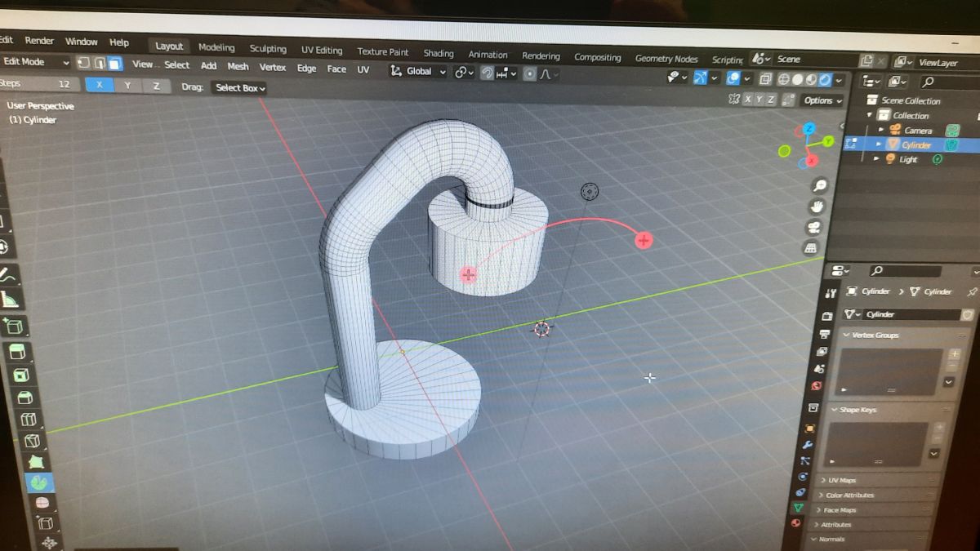
Task: Select face select mode icon
Action: pos(115,64)
